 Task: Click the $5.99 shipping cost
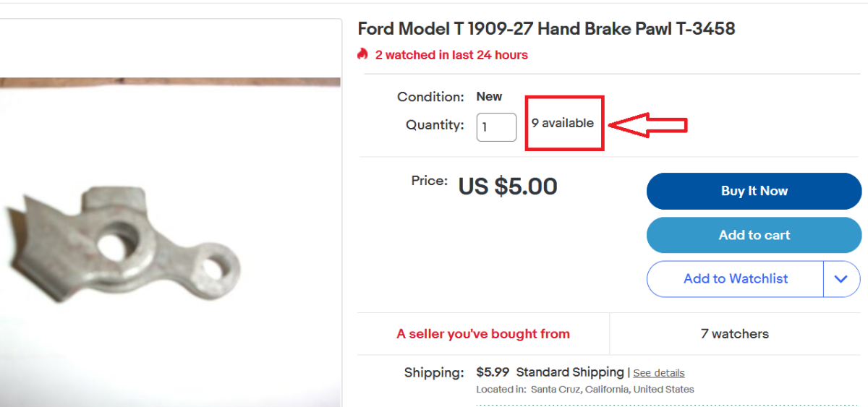click(x=493, y=372)
